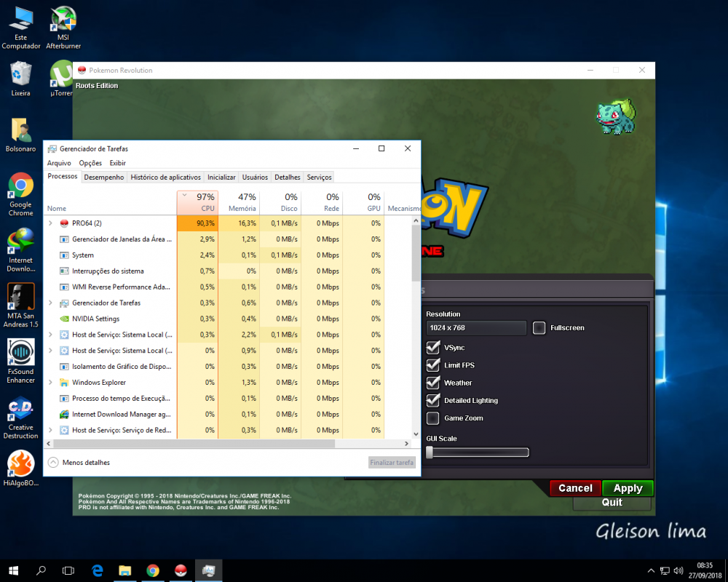728x582 pixels.
Task: Toggle the Game Zoom checkbox
Action: (x=433, y=418)
